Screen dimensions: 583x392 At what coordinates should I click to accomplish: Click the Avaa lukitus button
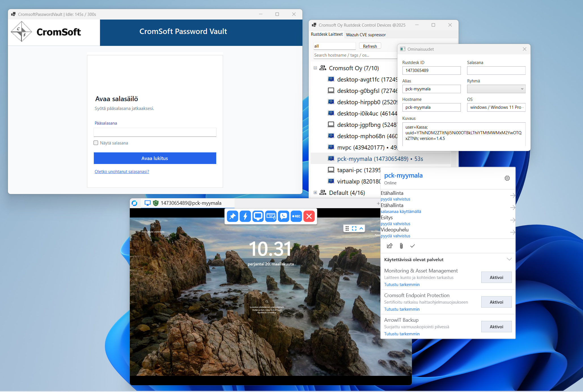(x=155, y=158)
